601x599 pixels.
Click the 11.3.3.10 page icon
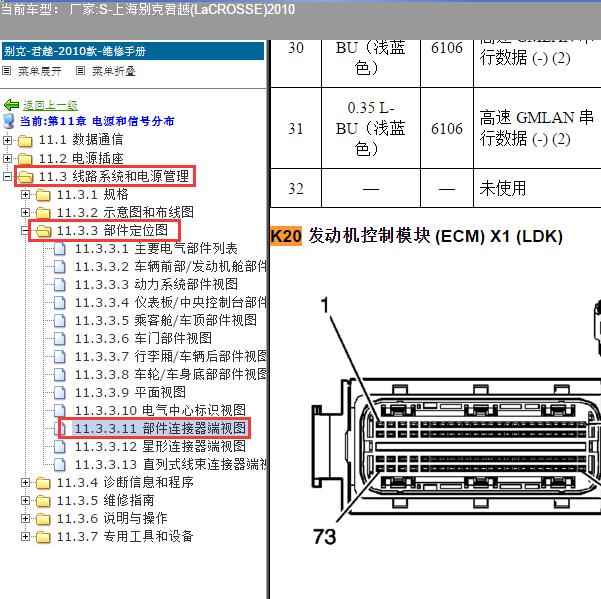60,410
